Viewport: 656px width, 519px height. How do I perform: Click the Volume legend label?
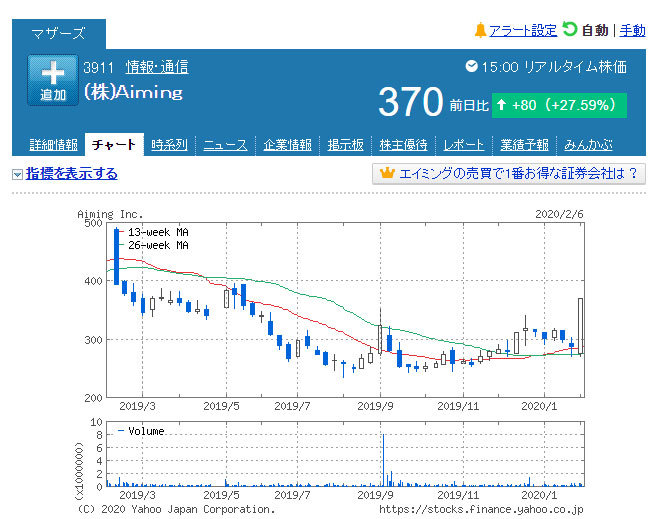click(146, 431)
